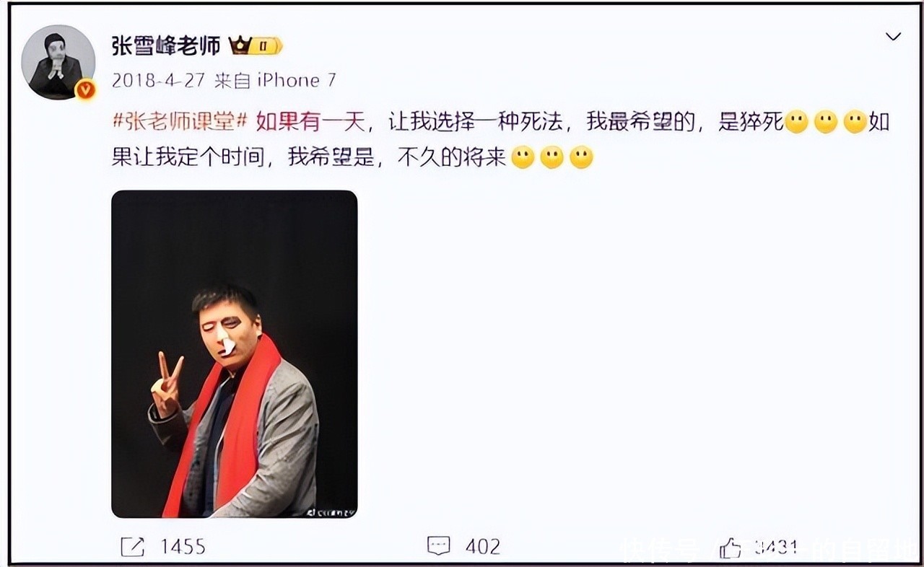Open the post options chevron menu
The image size is (924, 567).
pos(893,36)
